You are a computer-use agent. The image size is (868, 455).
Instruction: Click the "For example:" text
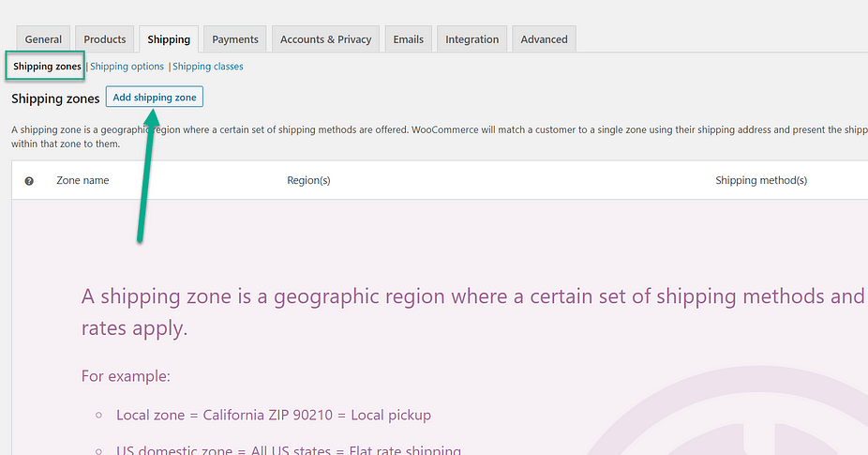click(126, 376)
